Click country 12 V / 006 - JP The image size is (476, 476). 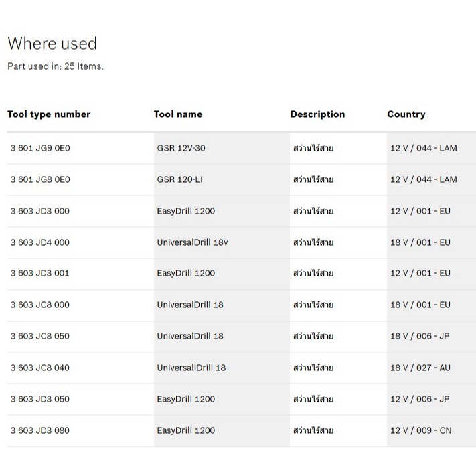point(420,399)
